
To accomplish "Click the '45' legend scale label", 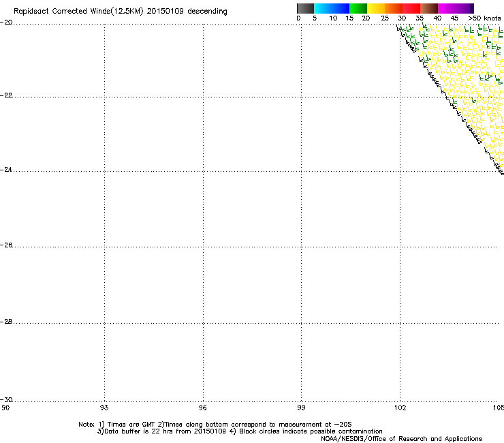I will (x=454, y=18).
